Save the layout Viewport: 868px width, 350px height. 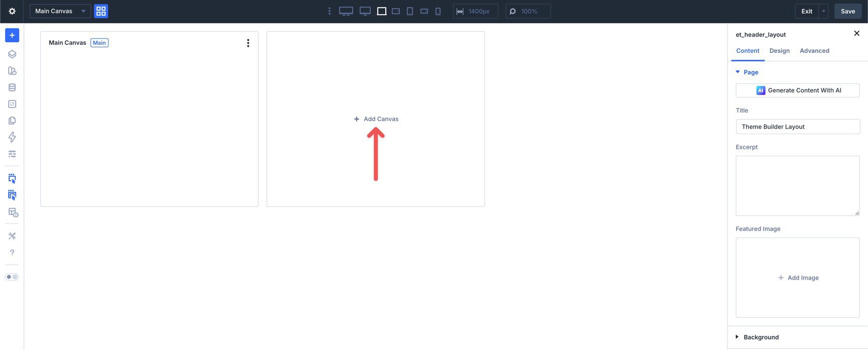click(848, 11)
